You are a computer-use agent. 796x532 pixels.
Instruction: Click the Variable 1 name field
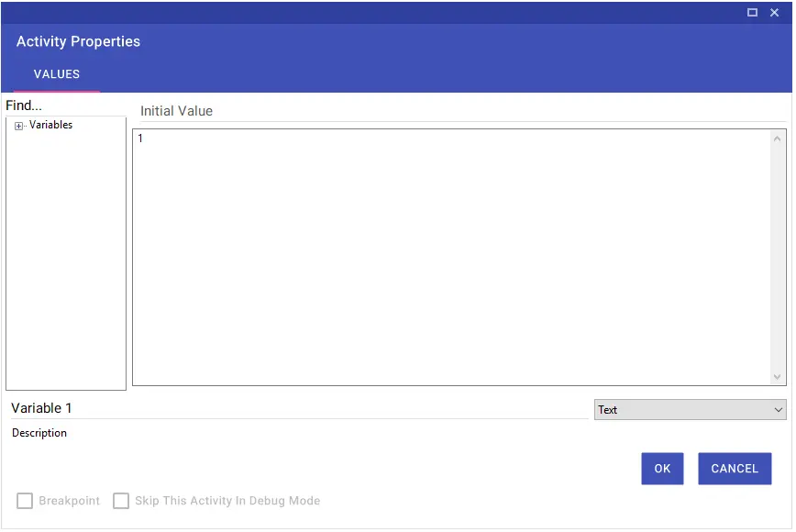[x=299, y=408]
